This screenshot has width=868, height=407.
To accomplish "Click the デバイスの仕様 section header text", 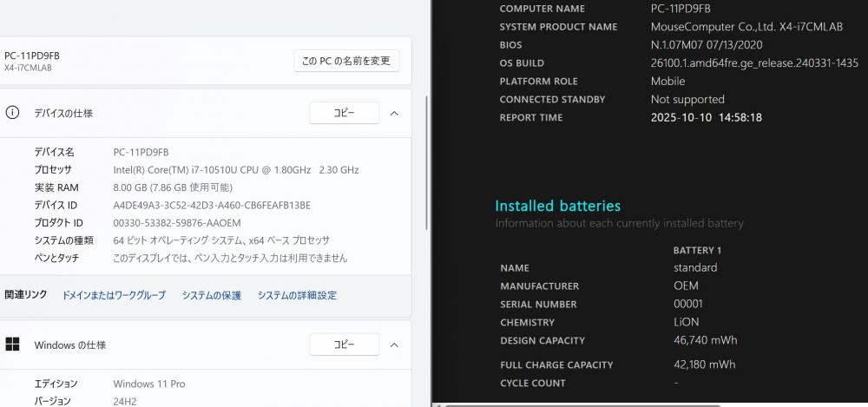I will click(63, 113).
